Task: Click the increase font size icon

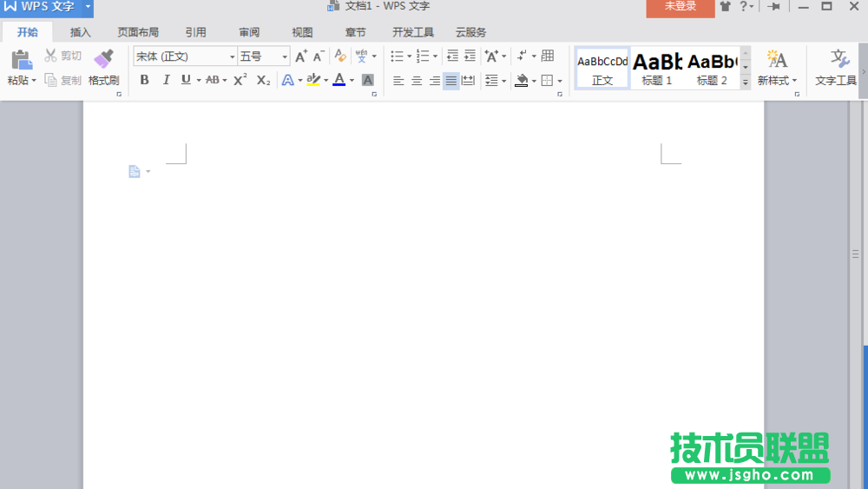Action: [300, 56]
